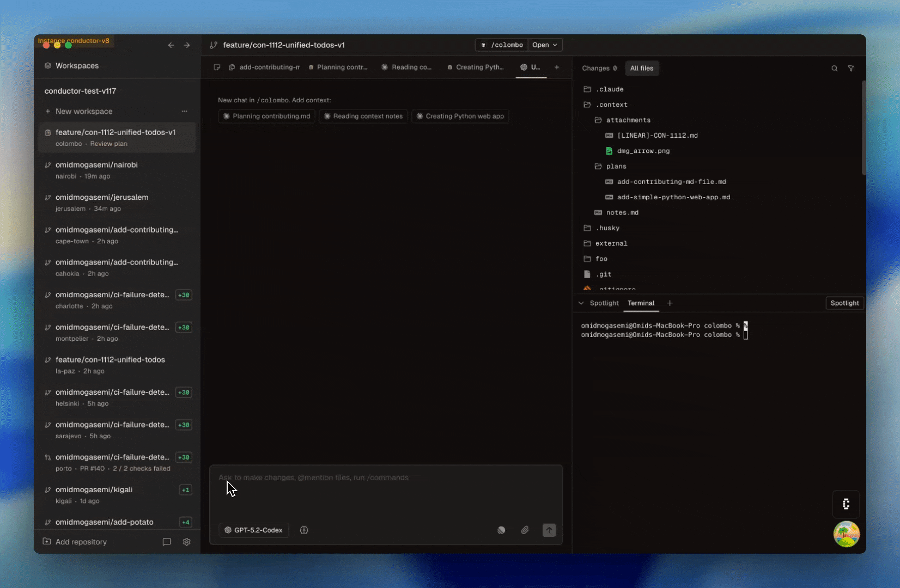Toggle the theme circle icon near the paperclip
This screenshot has width=900, height=588.
pos(501,530)
